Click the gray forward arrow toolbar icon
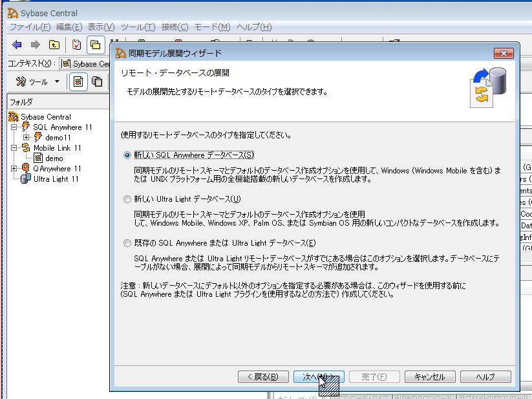 tap(36, 45)
